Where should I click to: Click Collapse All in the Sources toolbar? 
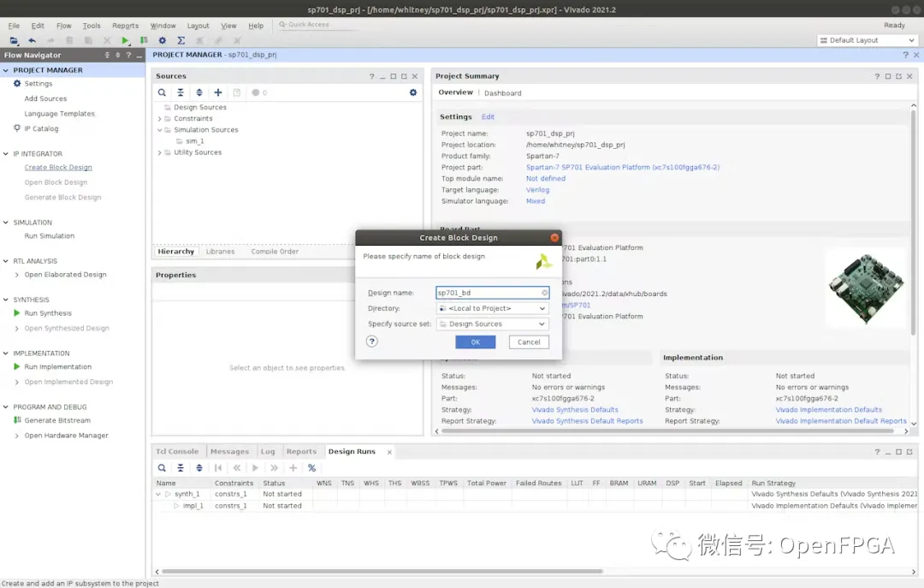coord(181,92)
